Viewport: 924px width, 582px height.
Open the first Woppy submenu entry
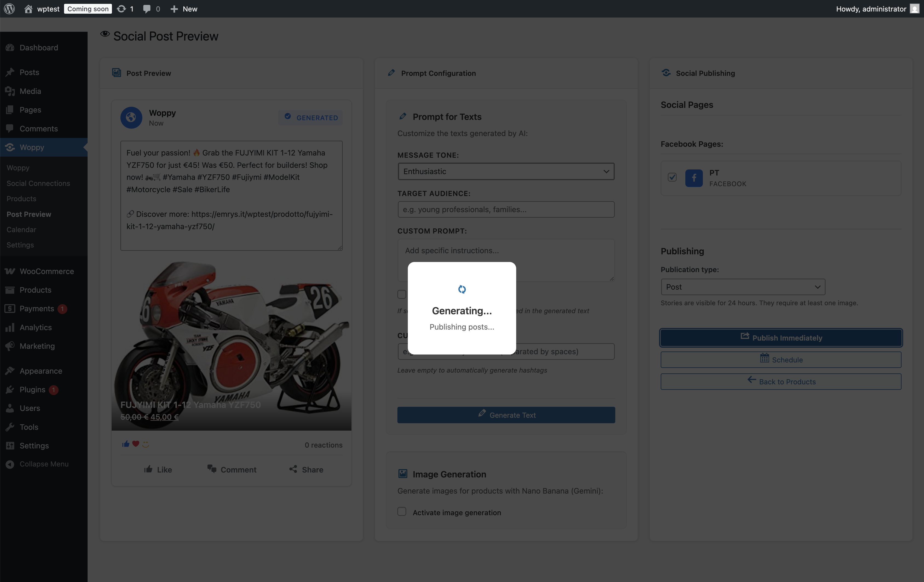18,168
